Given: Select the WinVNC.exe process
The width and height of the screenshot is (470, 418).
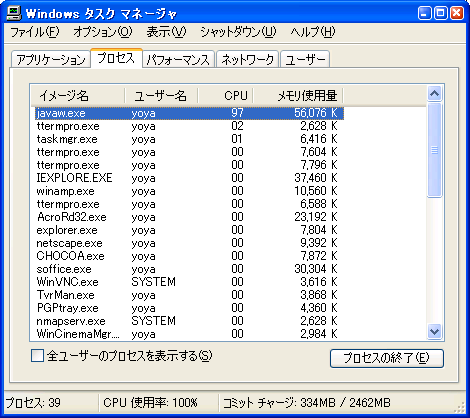Looking at the screenshot, I should tap(189, 282).
